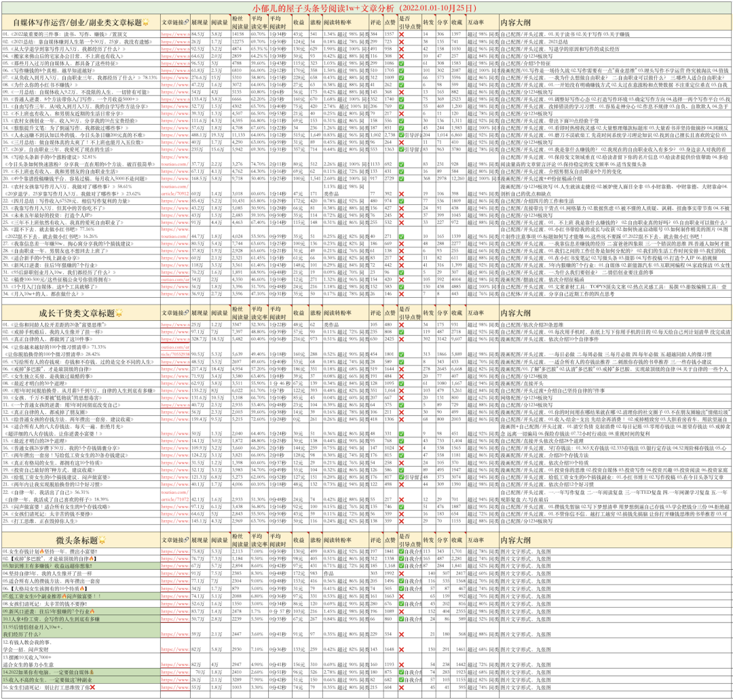The height and width of the screenshot is (700, 733).
Task: Click the green check for 《为什么你的小红书不赚钱？》
Action: point(401,85)
